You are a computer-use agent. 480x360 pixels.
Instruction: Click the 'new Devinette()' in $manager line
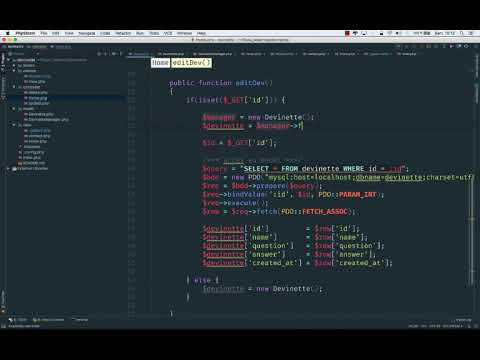coord(281,117)
